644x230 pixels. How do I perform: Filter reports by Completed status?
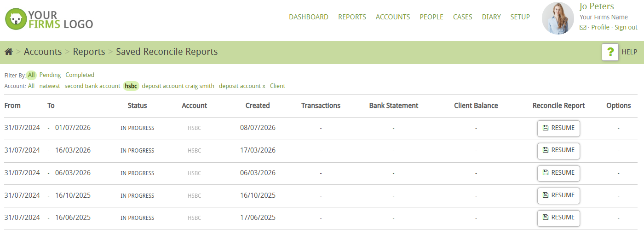[x=80, y=75]
